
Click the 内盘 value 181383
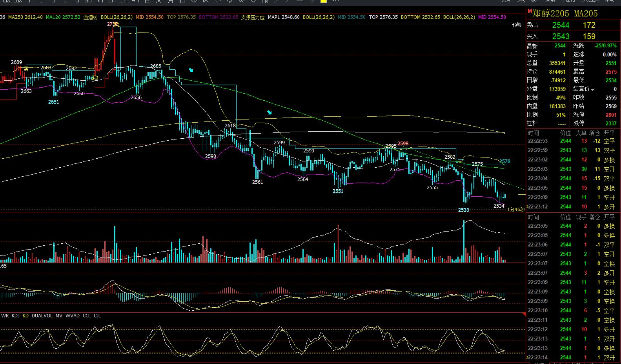point(557,106)
